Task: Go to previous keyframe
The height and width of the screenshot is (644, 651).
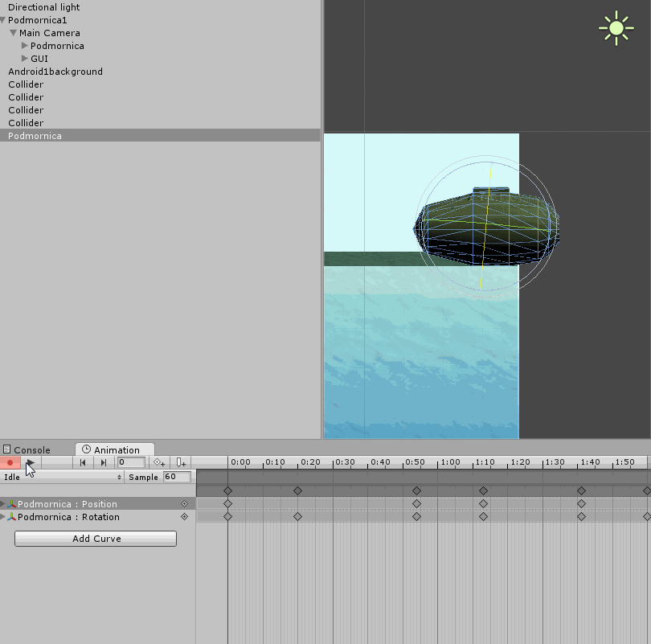Action: click(x=83, y=462)
